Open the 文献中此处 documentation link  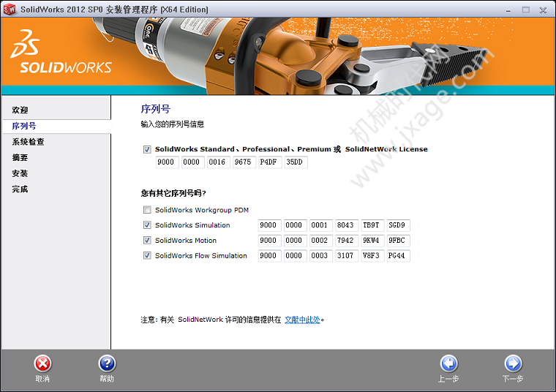point(302,320)
